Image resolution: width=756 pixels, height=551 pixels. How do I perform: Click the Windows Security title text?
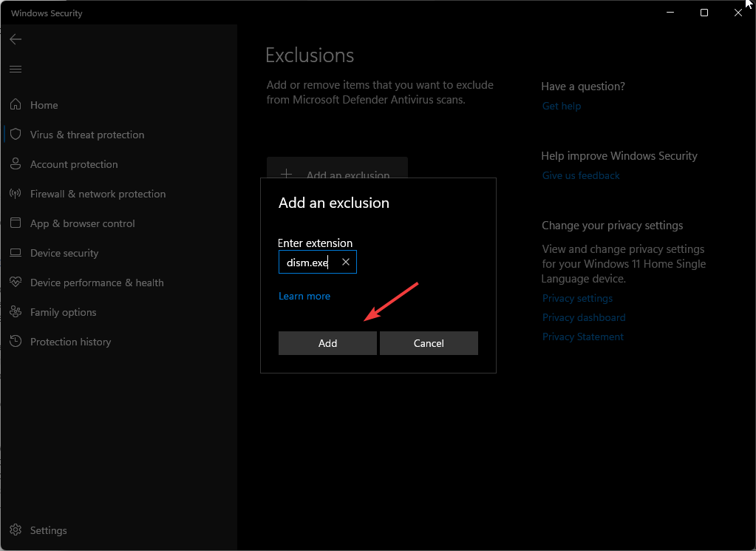pyautogui.click(x=47, y=13)
